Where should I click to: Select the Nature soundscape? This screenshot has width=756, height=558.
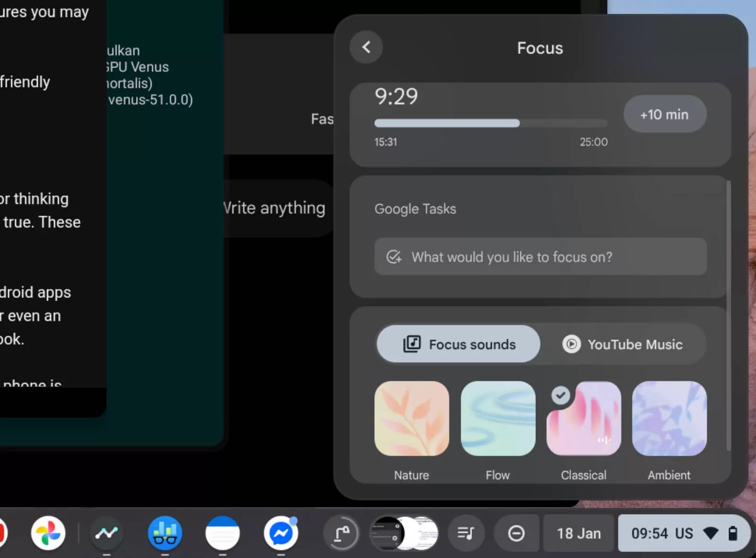(412, 418)
